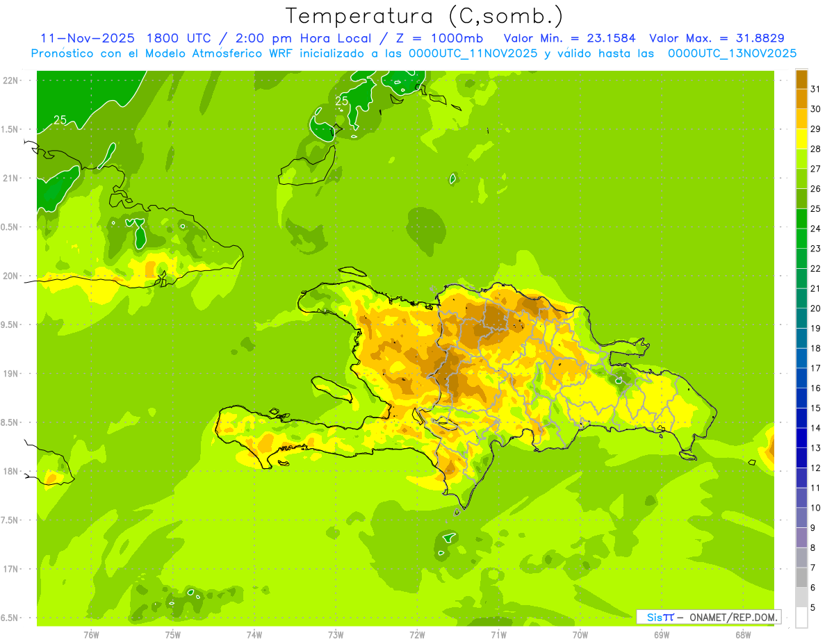The image size is (834, 644).
Task: Click the color scale value '10'
Action: pyautogui.click(x=816, y=508)
